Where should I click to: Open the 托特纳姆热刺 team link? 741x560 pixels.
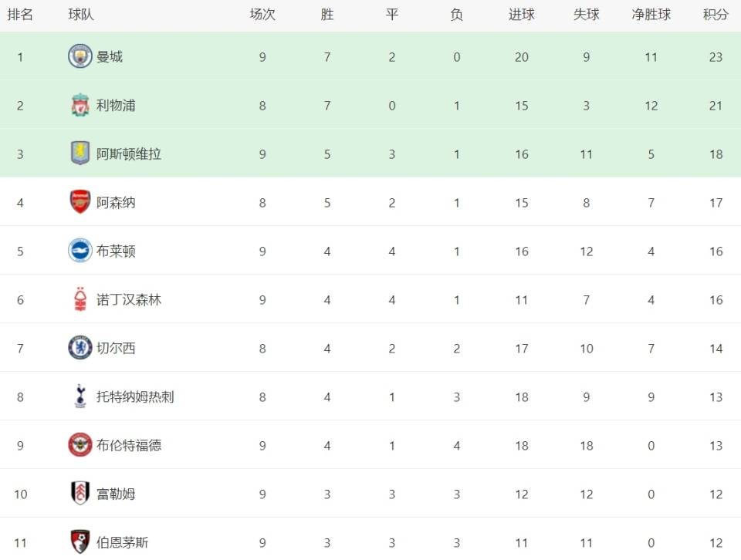[x=135, y=397]
